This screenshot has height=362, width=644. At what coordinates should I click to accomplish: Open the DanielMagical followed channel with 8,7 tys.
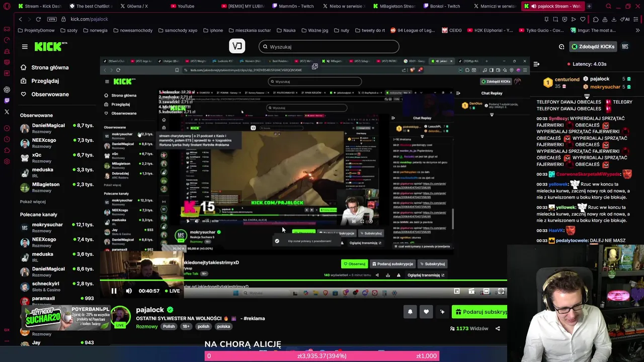tap(57, 128)
